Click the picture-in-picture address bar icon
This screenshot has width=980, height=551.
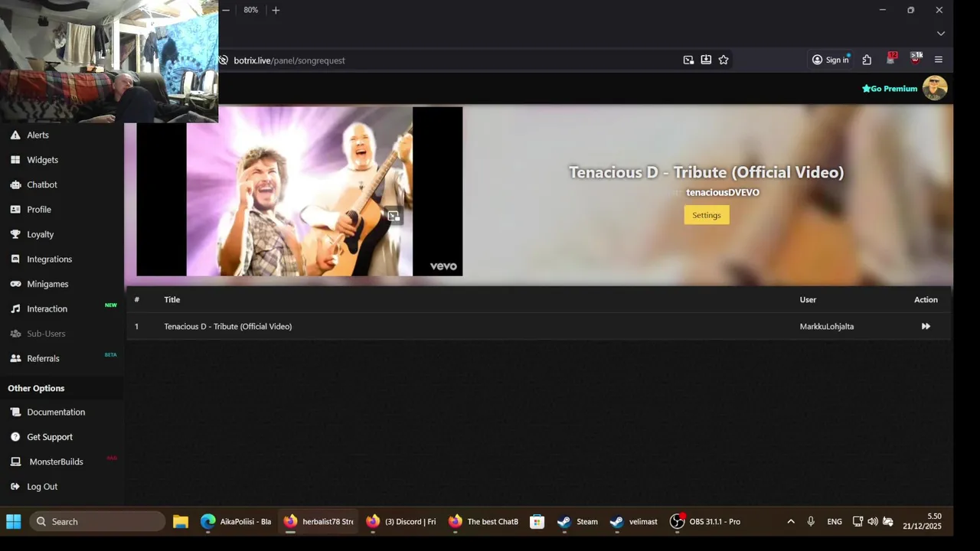(688, 60)
